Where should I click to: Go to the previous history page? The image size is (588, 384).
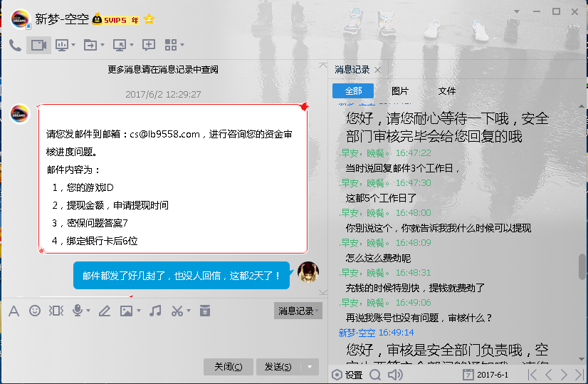tap(548, 375)
